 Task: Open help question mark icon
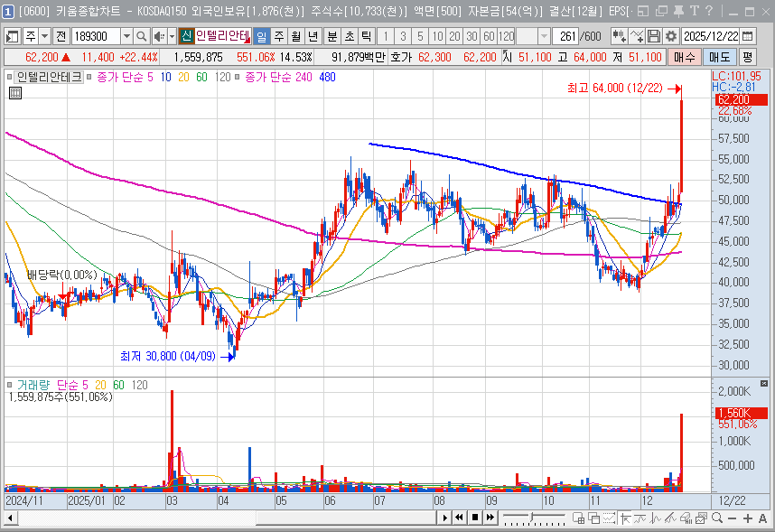coord(709,11)
